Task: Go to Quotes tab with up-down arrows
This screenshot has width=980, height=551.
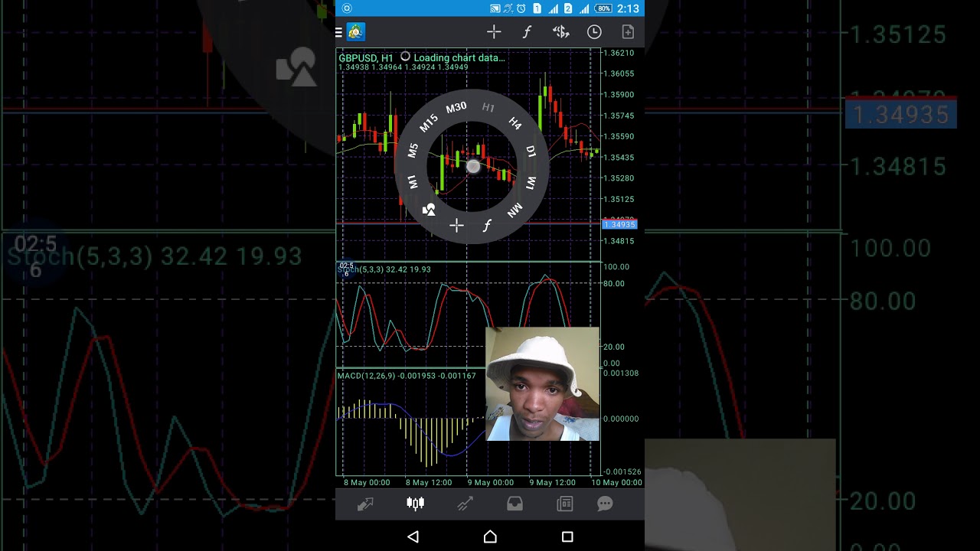Action: pyautogui.click(x=364, y=504)
